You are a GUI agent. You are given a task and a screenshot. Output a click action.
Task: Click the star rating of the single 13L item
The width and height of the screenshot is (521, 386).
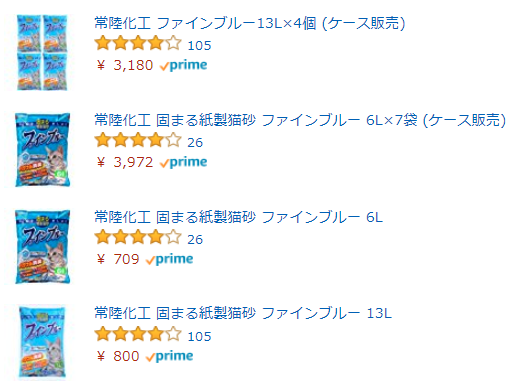point(138,335)
